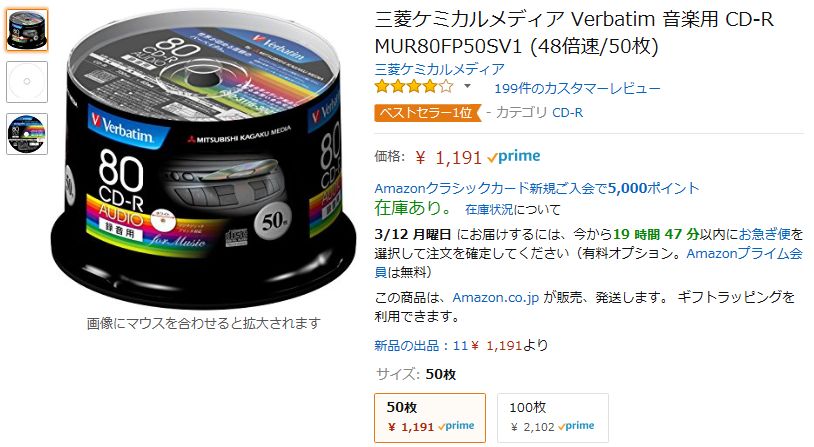This screenshot has width=814, height=447.
Task: Click the star rating icons
Action: (414, 87)
